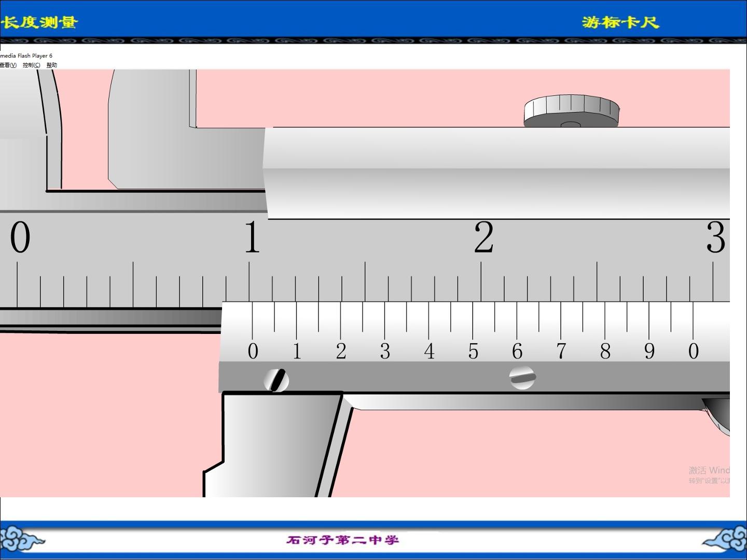
Task: Open the 查看(V) menu
Action: point(8,65)
